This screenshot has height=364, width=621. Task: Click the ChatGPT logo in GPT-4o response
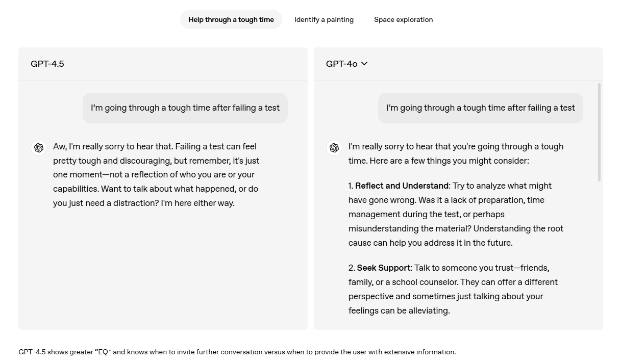[334, 148]
